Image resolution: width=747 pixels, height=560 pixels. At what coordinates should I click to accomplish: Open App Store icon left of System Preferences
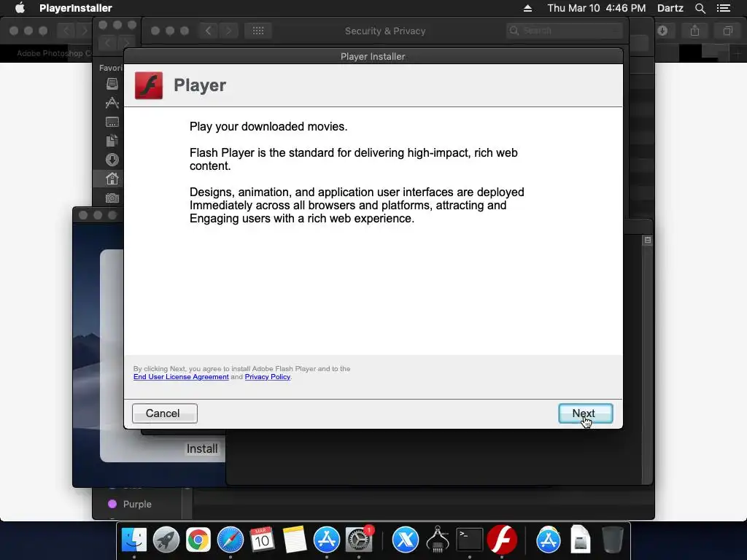pos(326,540)
